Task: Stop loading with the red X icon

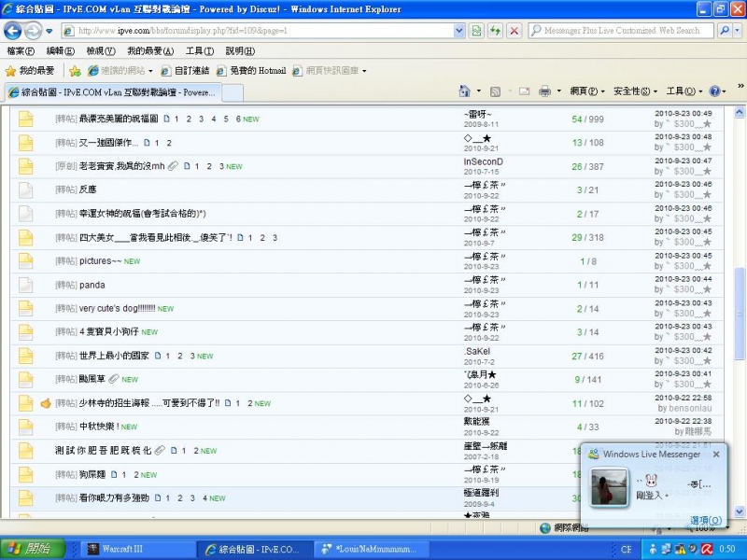Action: (514, 30)
